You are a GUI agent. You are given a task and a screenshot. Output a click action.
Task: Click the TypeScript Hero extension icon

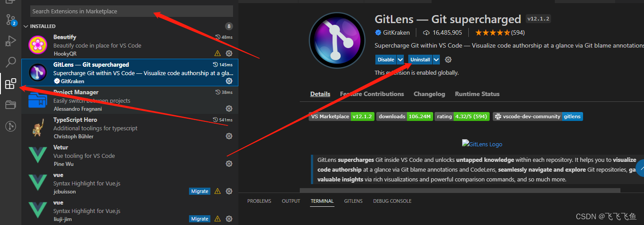(x=38, y=128)
